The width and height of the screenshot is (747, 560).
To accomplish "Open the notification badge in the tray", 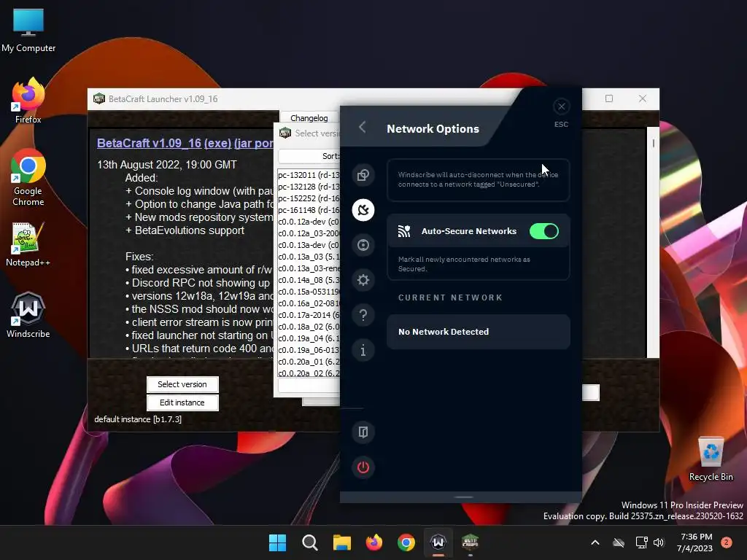I will pos(727,542).
